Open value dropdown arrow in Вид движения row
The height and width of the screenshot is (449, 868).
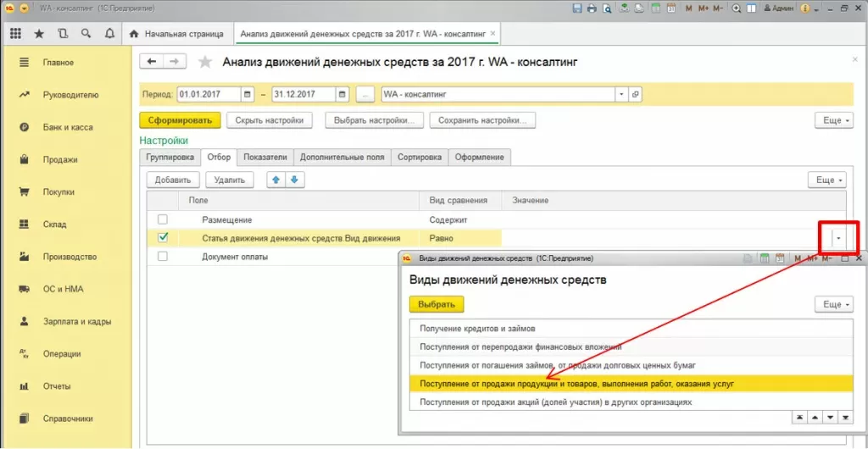838,238
